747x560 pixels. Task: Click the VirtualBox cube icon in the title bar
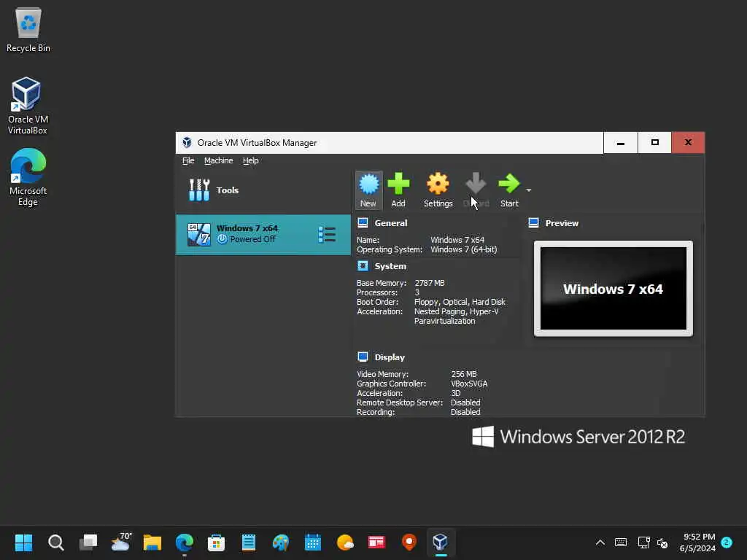click(187, 142)
